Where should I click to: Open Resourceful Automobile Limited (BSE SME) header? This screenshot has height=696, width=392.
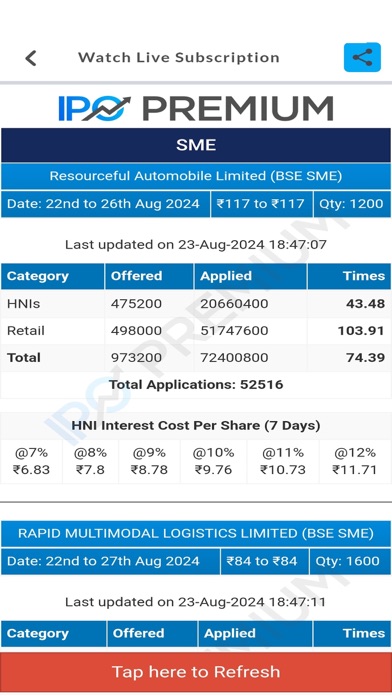pos(196,176)
